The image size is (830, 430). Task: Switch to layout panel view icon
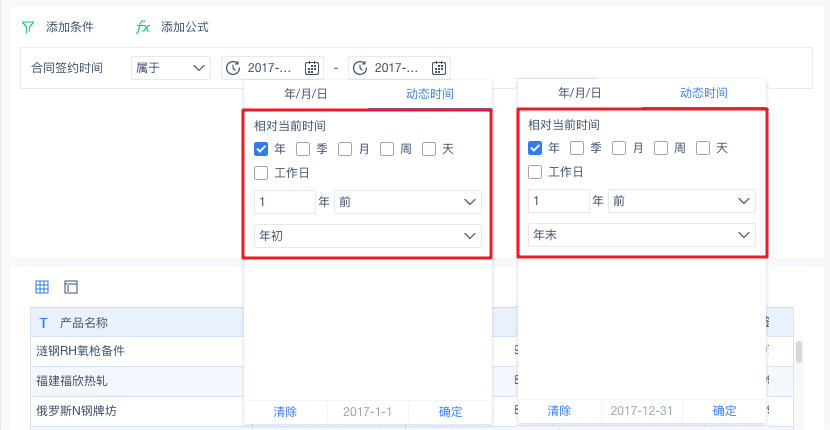[70, 287]
